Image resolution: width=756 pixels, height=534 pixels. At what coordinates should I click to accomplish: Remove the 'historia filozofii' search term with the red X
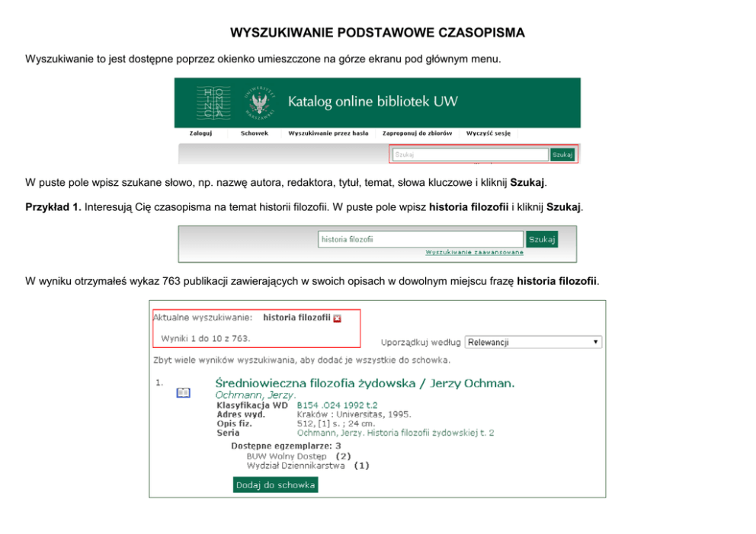(338, 318)
